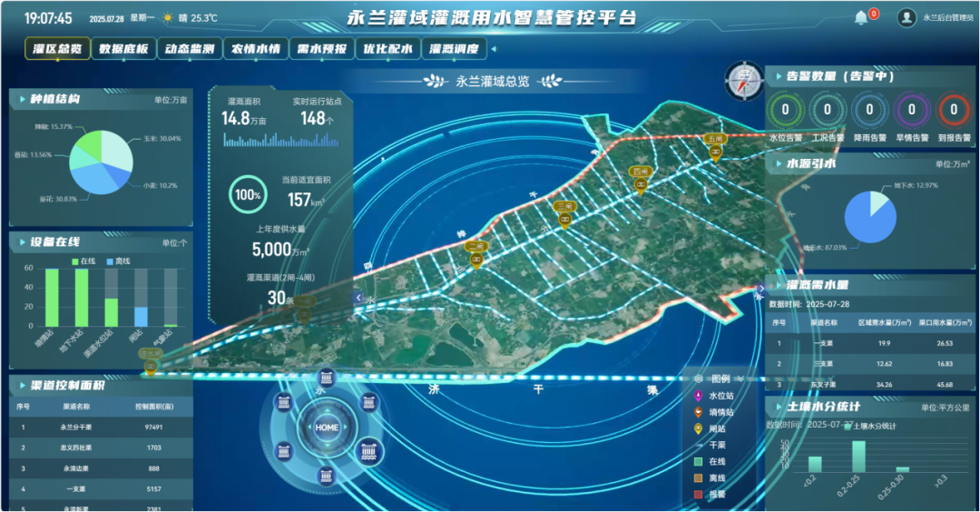Select the 五闸 gate marker on map
Screen dimensions: 980x512
(715, 147)
